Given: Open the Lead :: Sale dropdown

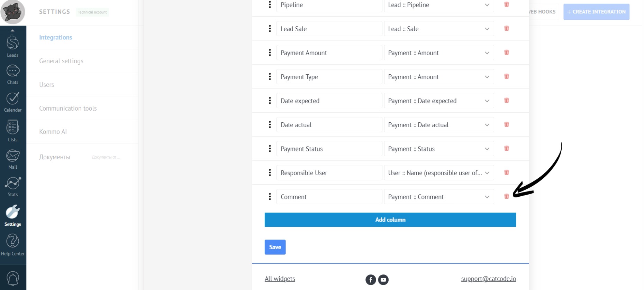Looking at the screenshot, I should 438,29.
